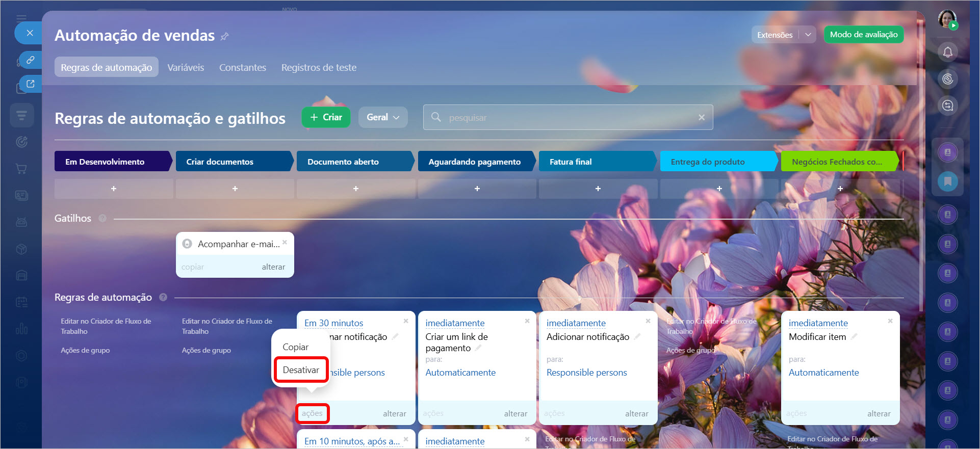Click the pin icon beside Automação de vendas
980x449 pixels.
[x=224, y=36]
